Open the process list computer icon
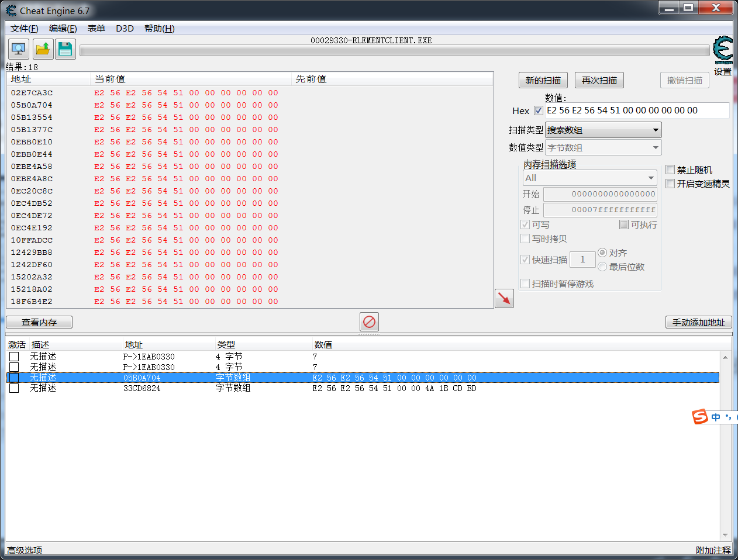 19,49
